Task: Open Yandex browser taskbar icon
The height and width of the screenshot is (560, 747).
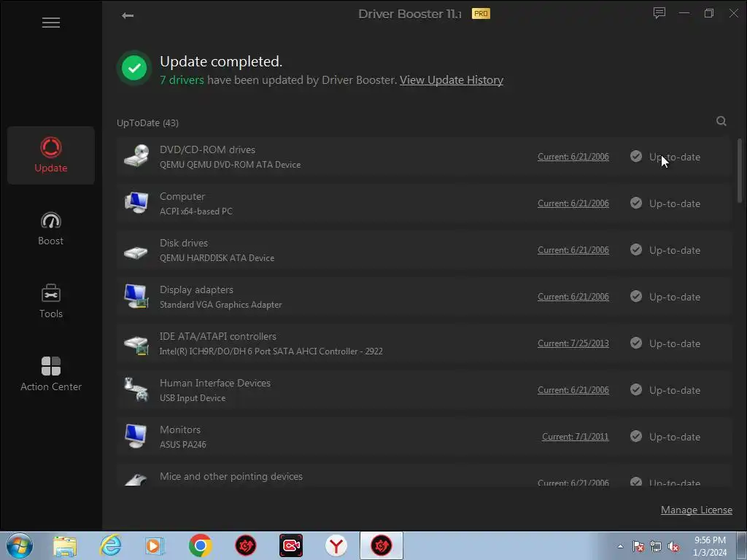Action: coord(336,545)
